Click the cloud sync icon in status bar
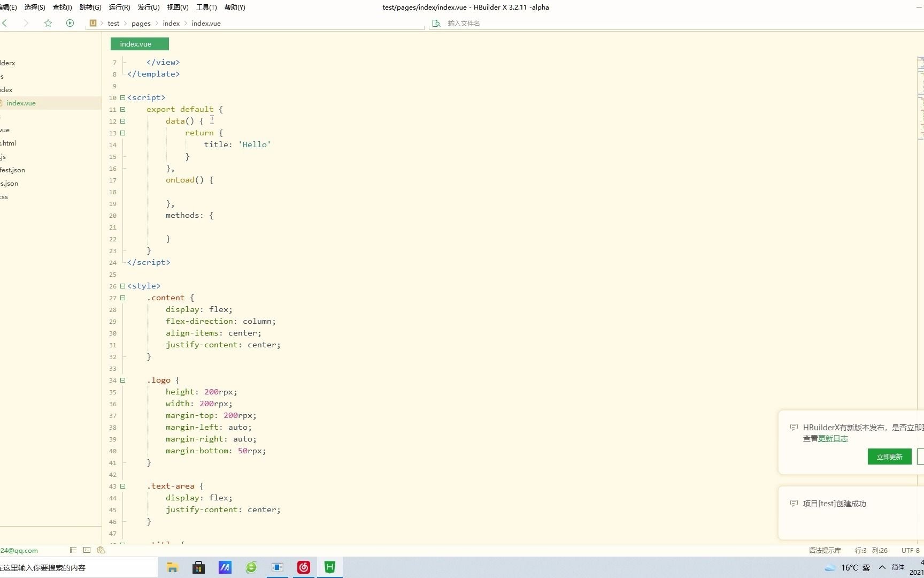Viewport: 924px width, 578px height. (x=101, y=550)
